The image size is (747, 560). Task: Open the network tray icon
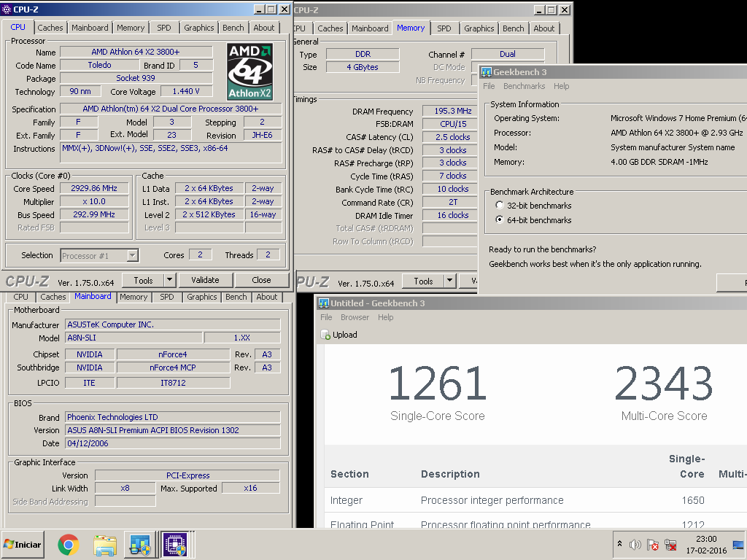point(670,545)
